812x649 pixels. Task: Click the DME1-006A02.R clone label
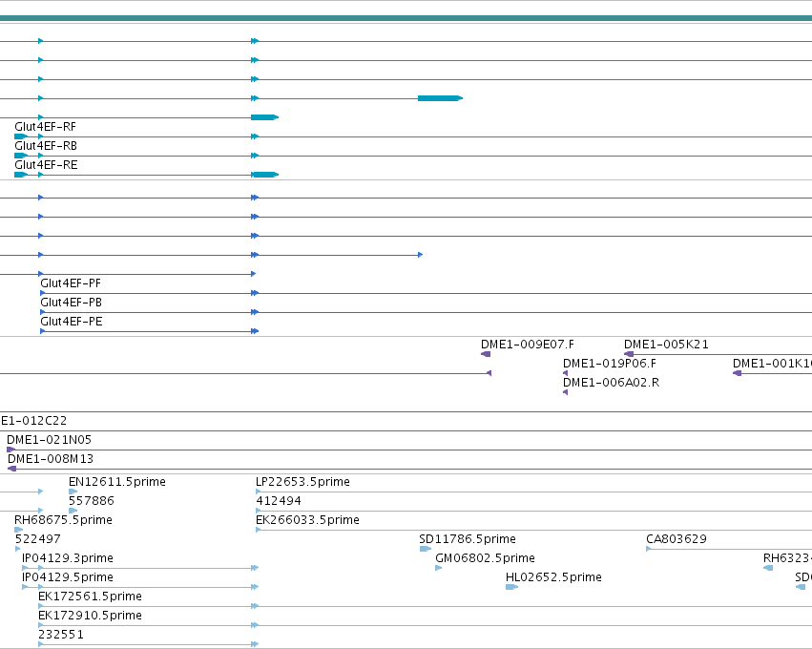point(611,383)
